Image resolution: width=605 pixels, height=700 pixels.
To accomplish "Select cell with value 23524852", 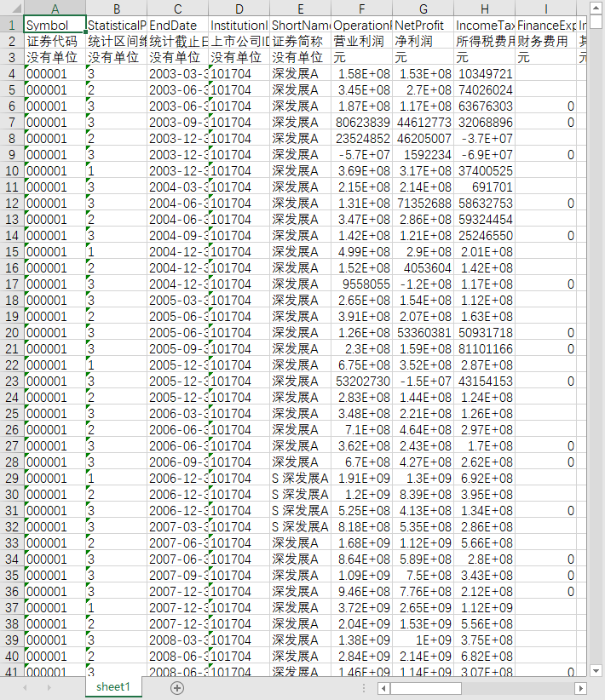I will point(361,139).
